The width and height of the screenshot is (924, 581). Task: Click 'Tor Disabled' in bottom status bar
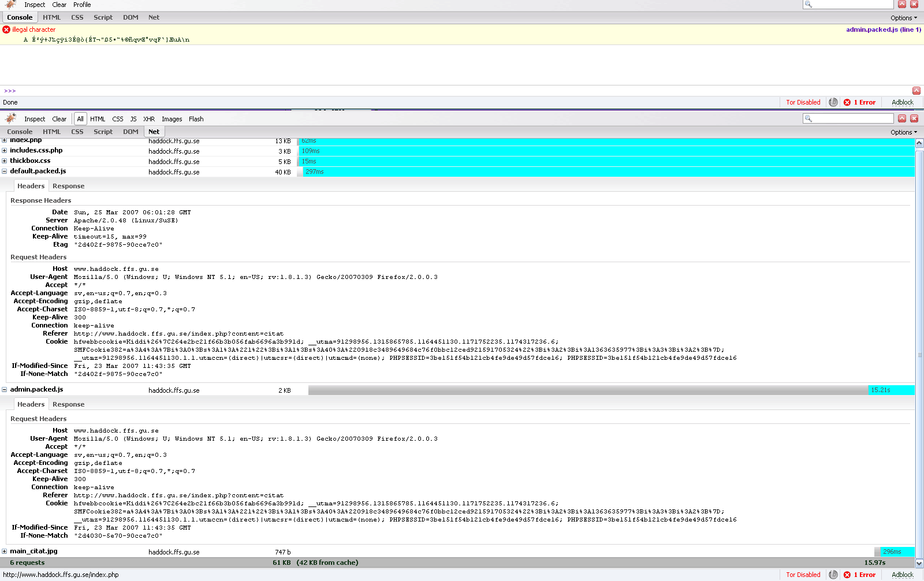tap(803, 575)
